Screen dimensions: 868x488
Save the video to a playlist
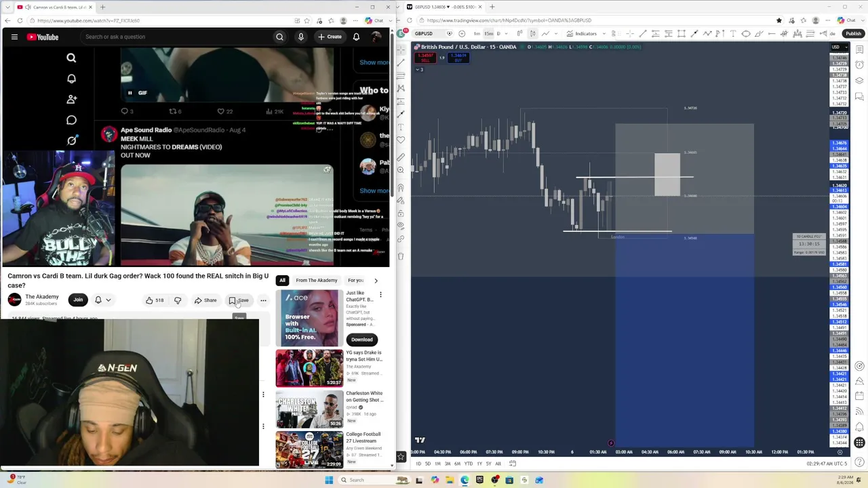[x=239, y=300]
